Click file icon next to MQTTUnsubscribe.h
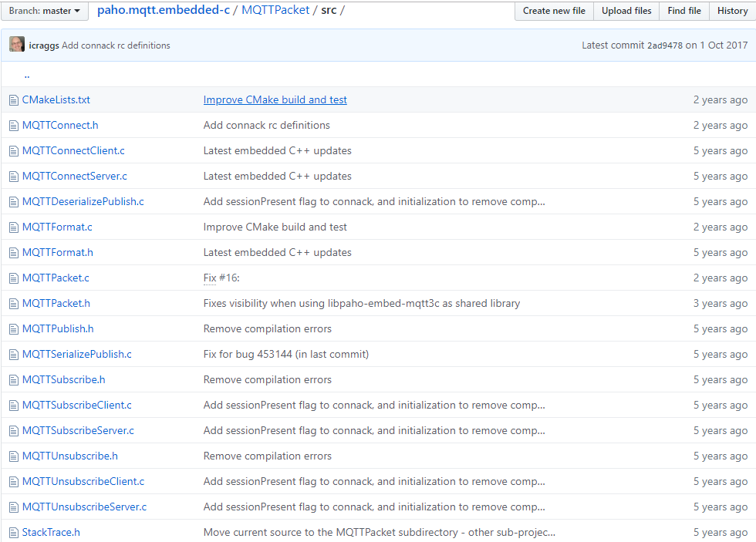Viewport: 756px width, 542px height. pyautogui.click(x=14, y=456)
